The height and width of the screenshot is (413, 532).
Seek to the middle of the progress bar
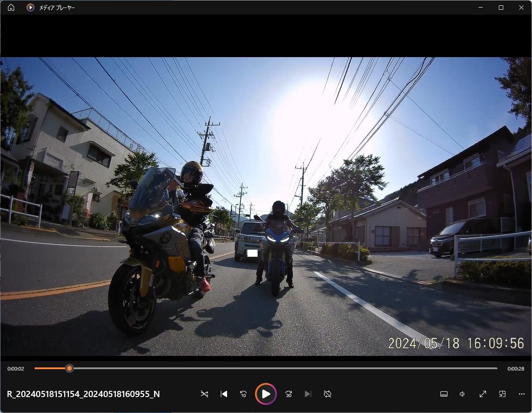(266, 368)
